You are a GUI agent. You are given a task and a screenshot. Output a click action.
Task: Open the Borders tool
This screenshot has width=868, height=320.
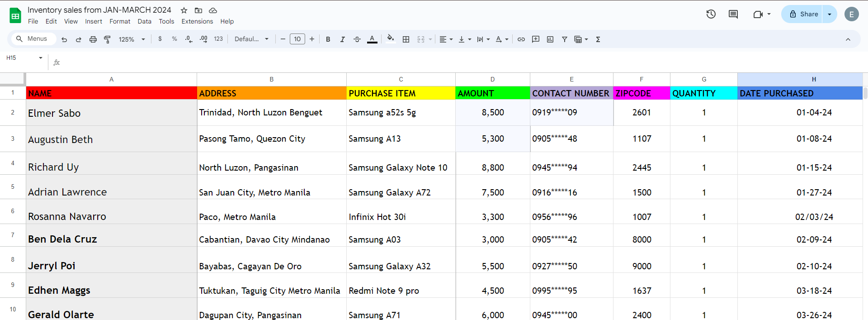[x=406, y=39]
